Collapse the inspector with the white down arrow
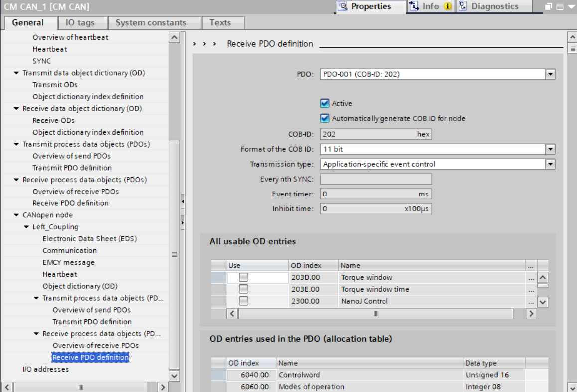This screenshot has width=577, height=392. (x=571, y=7)
